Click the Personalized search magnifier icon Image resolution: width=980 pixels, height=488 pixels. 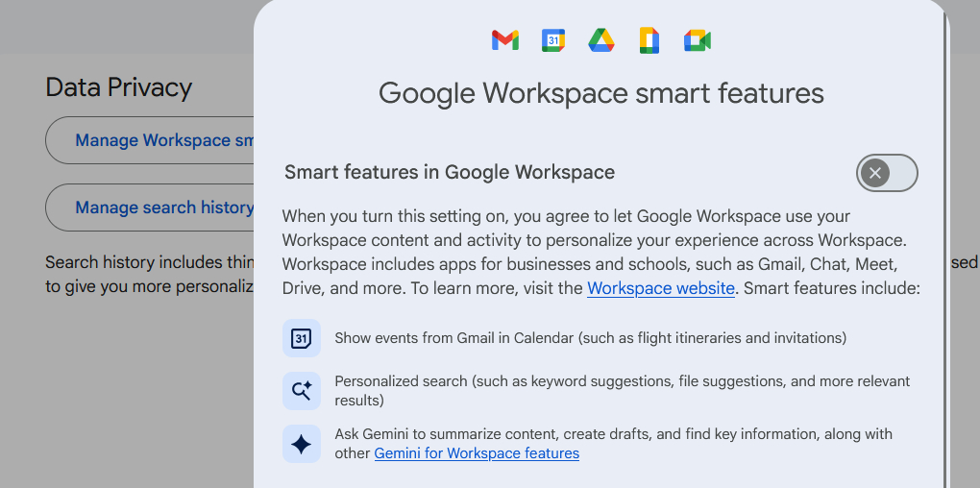[x=302, y=391]
